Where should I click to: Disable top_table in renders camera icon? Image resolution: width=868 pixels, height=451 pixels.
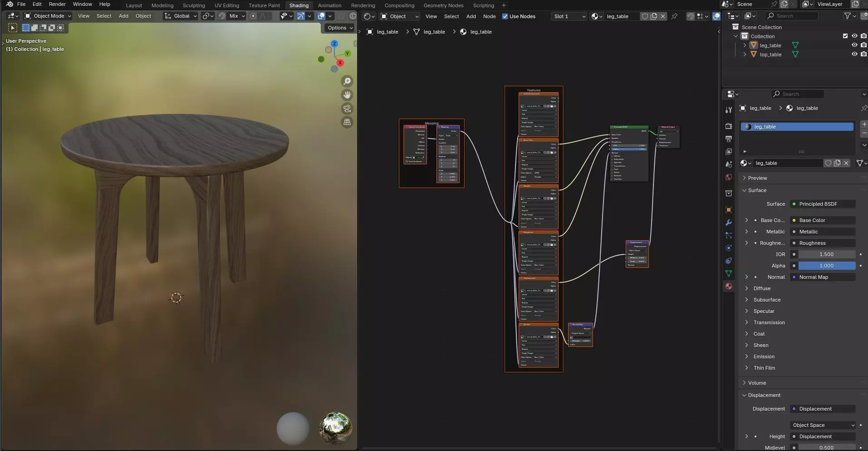click(863, 54)
